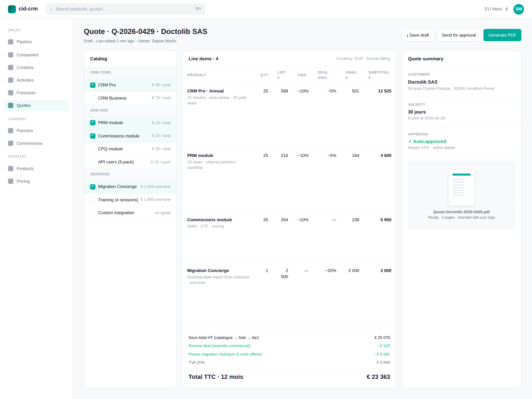The height and width of the screenshot is (399, 532).
Task: Uncheck the Commissions module checkbox
Action: tap(93, 136)
